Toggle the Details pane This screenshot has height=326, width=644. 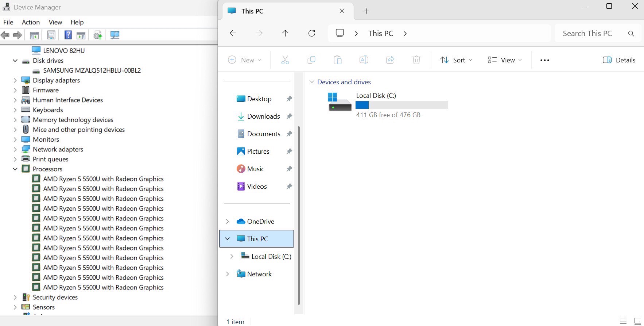coord(619,60)
